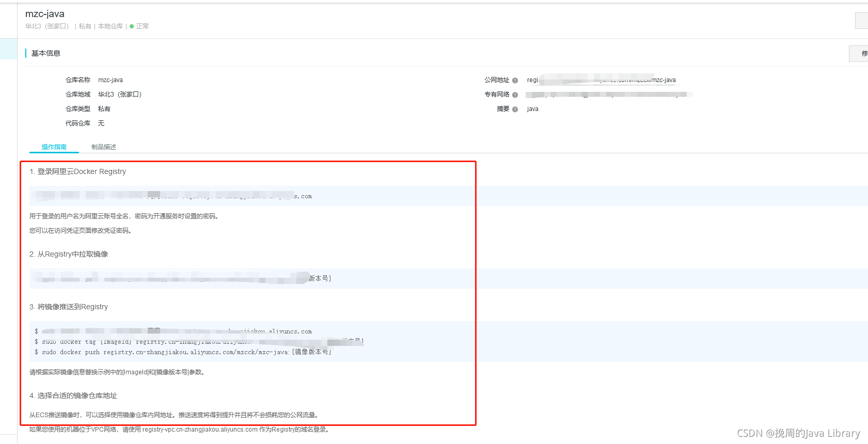The height and width of the screenshot is (444, 868).
Task: Click the 仓库地域 value 华北3（张家口）
Action: pos(120,94)
